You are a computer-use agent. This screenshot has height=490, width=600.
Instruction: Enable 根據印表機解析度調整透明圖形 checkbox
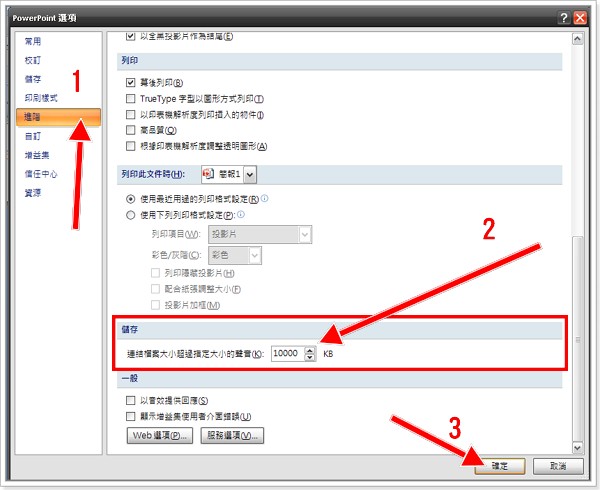[x=130, y=146]
